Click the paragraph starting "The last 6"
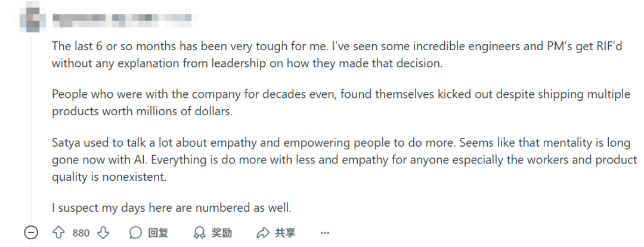This screenshot has height=247, width=644. (x=337, y=55)
